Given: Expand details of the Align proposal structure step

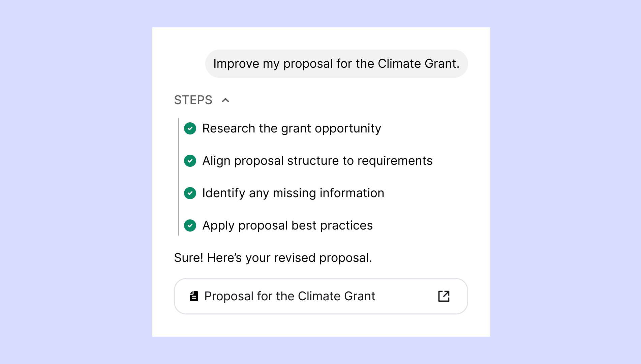Looking at the screenshot, I should [x=317, y=161].
